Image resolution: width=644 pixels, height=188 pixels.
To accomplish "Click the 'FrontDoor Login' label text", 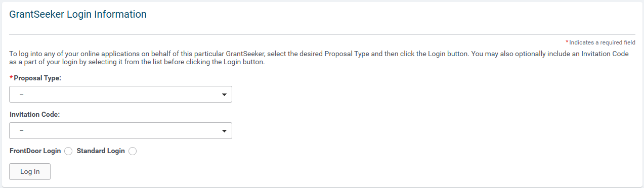I will 35,151.
